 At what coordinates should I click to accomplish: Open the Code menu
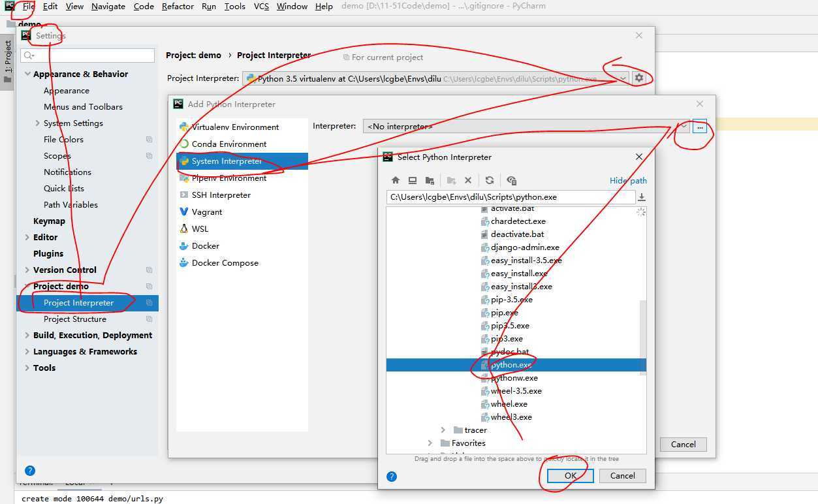pos(144,7)
